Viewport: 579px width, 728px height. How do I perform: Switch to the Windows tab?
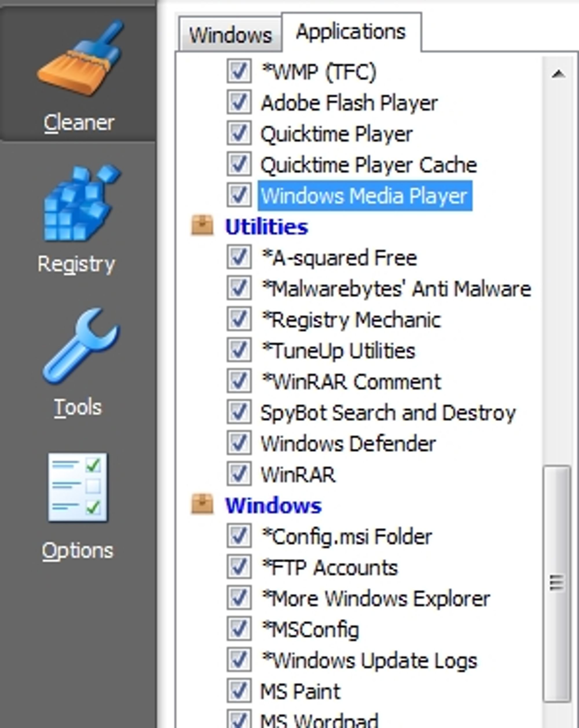[x=230, y=35]
